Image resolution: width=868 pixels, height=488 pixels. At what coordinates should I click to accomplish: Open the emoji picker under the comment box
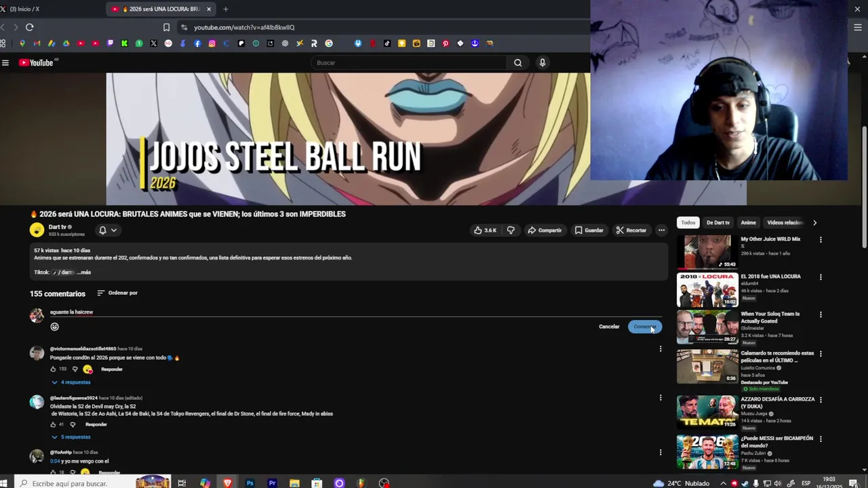click(55, 327)
